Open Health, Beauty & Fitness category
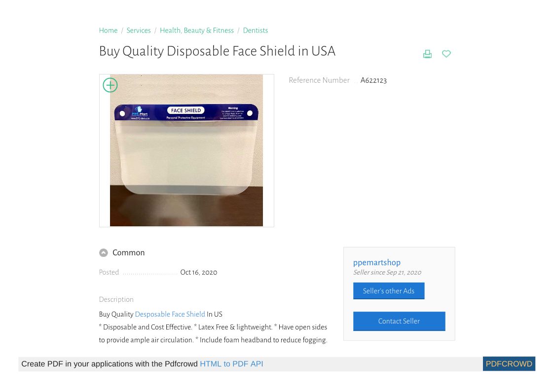Image resolution: width=554 pixels, height=392 pixels. pyautogui.click(x=197, y=31)
